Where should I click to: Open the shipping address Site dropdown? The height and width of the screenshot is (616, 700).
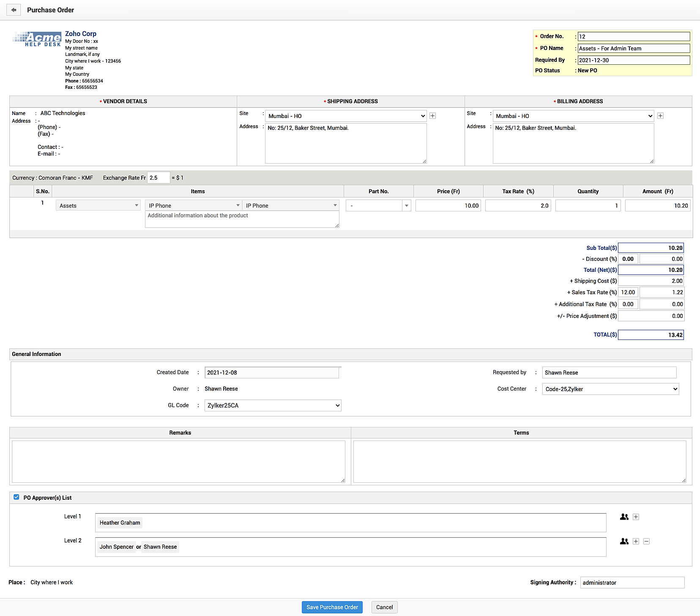(x=346, y=116)
